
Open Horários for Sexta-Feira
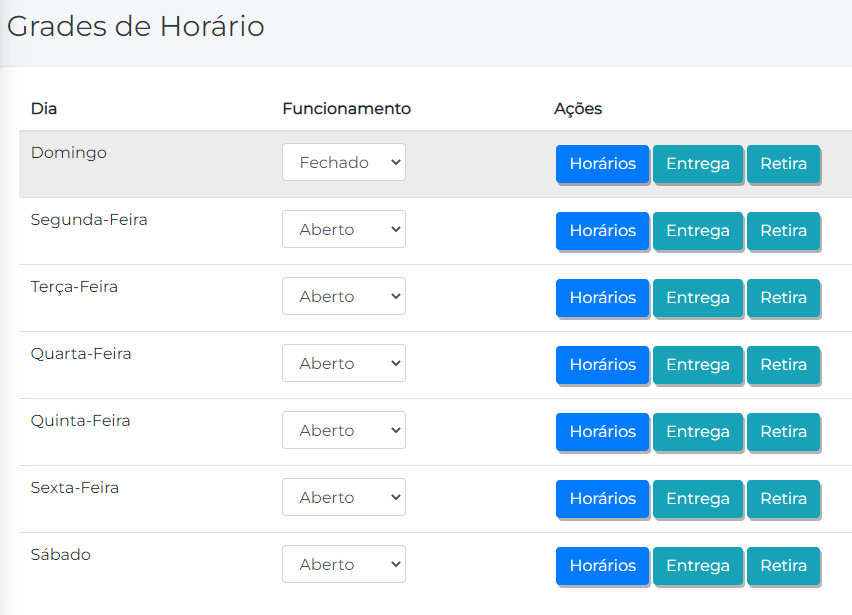pos(602,499)
